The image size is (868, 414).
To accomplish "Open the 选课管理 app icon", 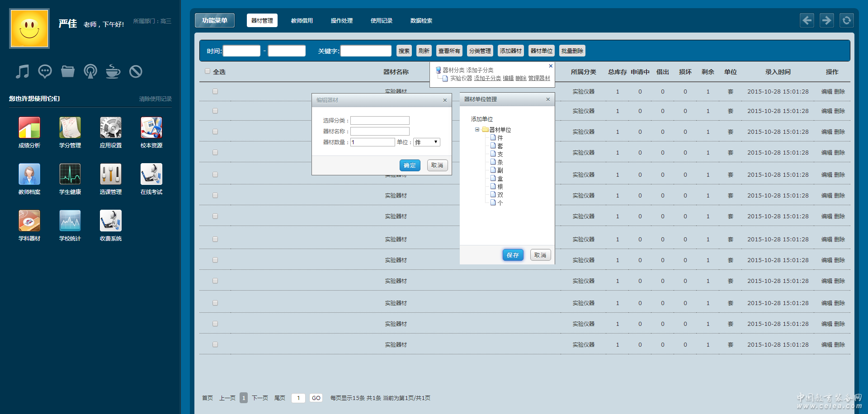I will 111,174.
